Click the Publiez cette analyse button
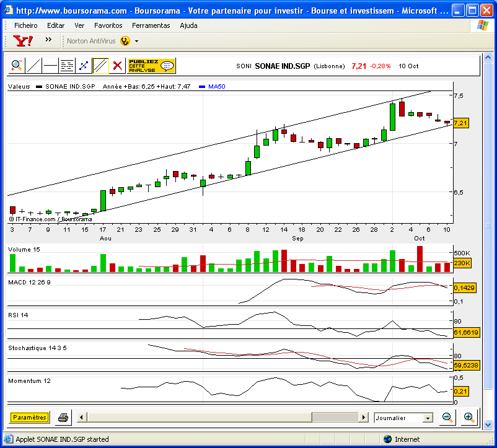 (151, 66)
